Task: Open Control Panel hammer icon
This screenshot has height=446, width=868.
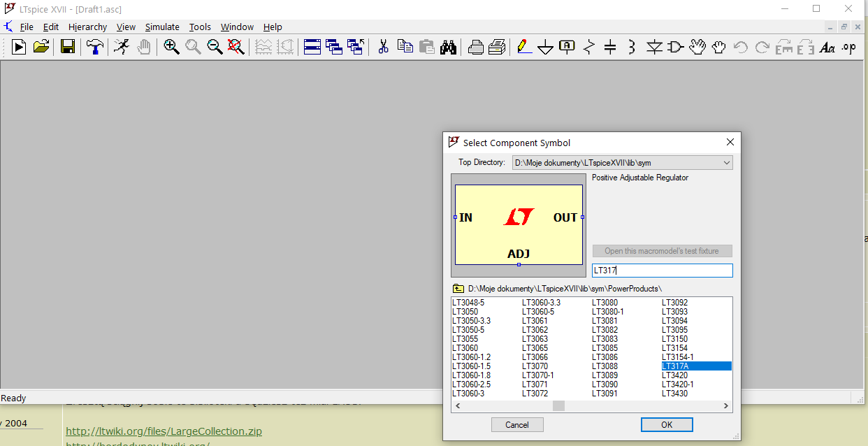Action: click(94, 47)
